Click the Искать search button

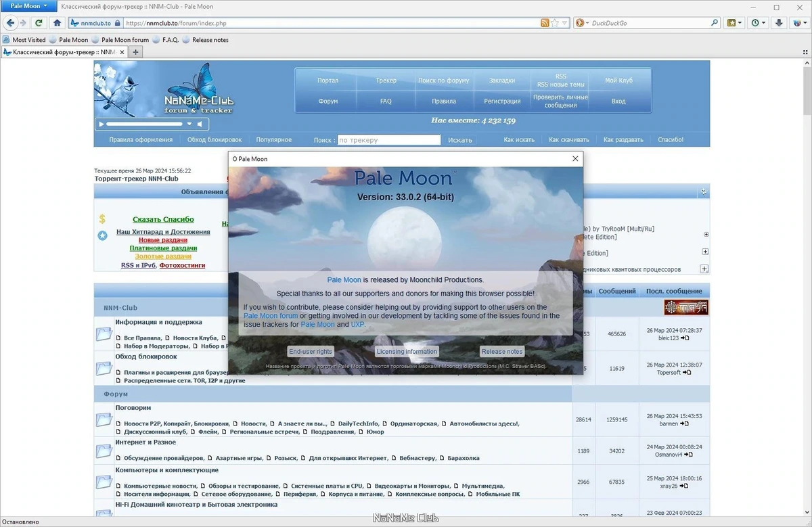[x=460, y=140]
